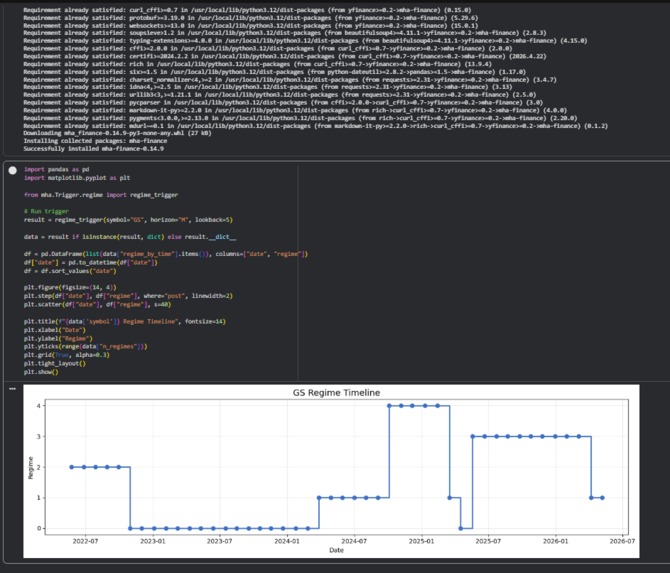Screen dimensions: 670x573
Task: Run the regime_trigger code cell
Action: pyautogui.click(x=13, y=170)
